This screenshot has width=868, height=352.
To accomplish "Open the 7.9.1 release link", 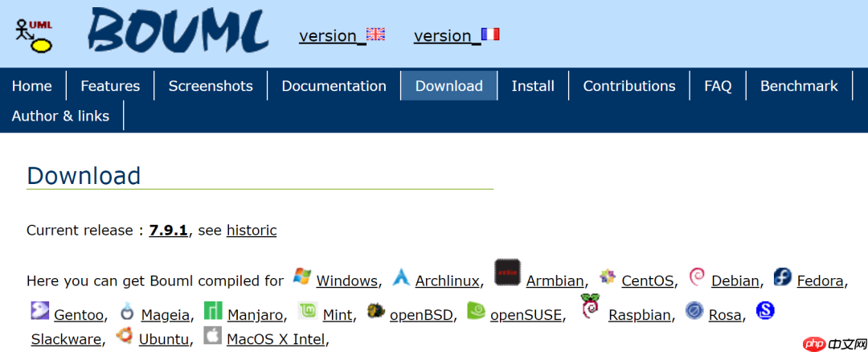I will point(169,230).
